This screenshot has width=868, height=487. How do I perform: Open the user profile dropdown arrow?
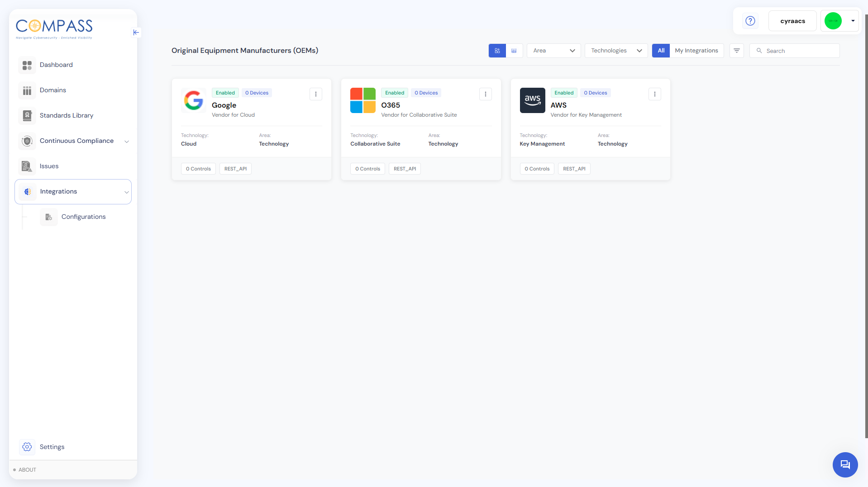(853, 21)
